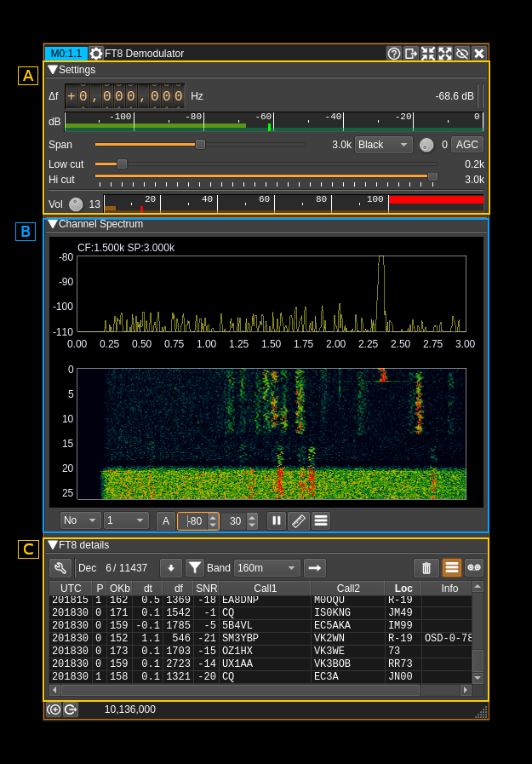Click the Info column header
The width and height of the screenshot is (532, 764).
449,588
